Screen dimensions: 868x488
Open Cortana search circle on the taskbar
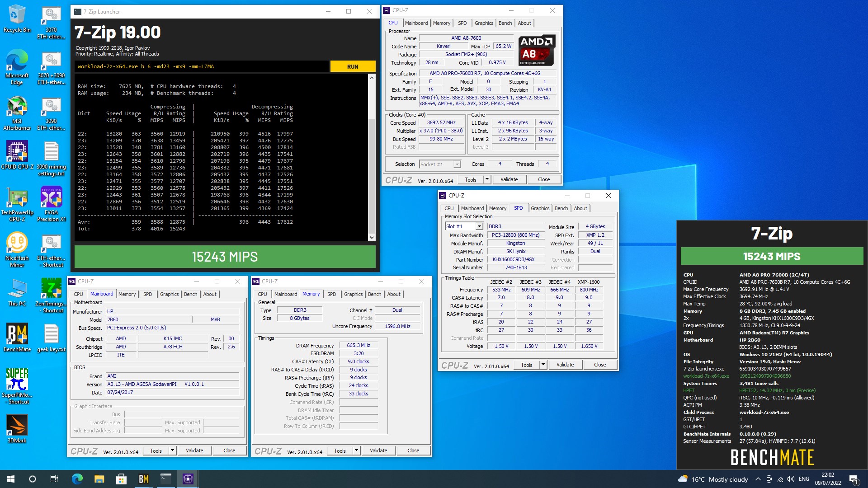[33, 479]
